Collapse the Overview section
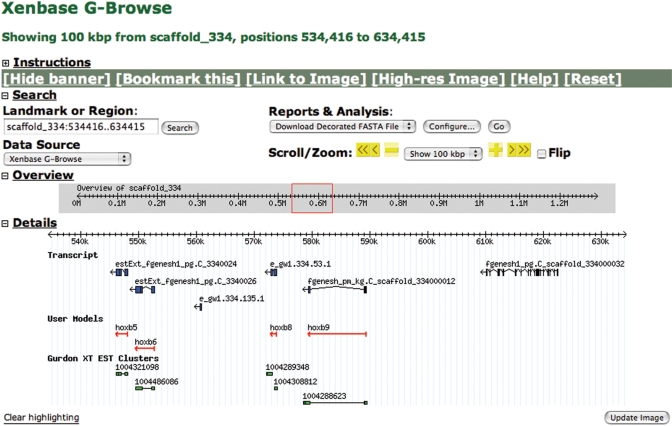Image resolution: width=672 pixels, height=426 pixels. tap(5, 175)
